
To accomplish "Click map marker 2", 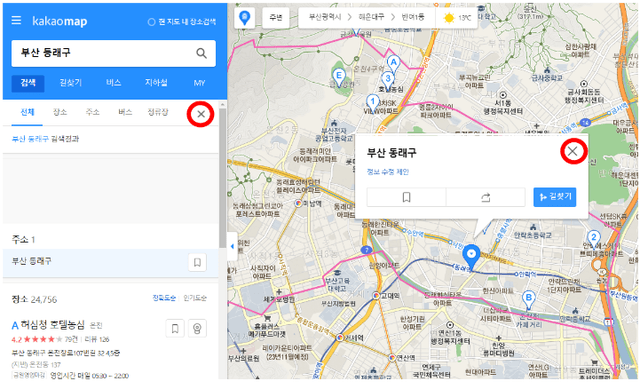I will 593,238.
